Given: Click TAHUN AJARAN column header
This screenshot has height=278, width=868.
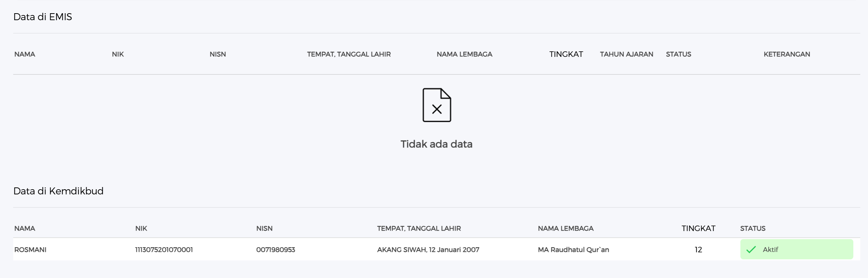Looking at the screenshot, I should click(626, 54).
